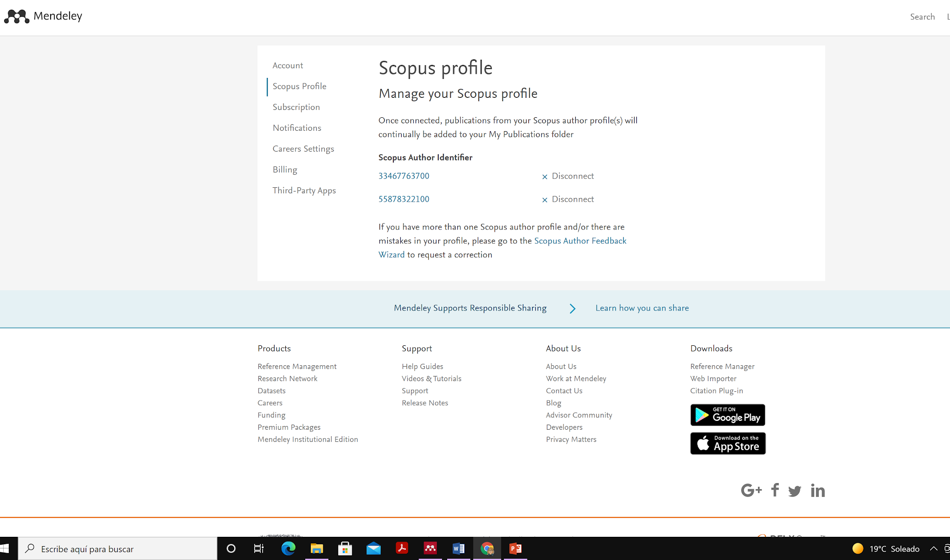Click Search in the top navigation

922,17
